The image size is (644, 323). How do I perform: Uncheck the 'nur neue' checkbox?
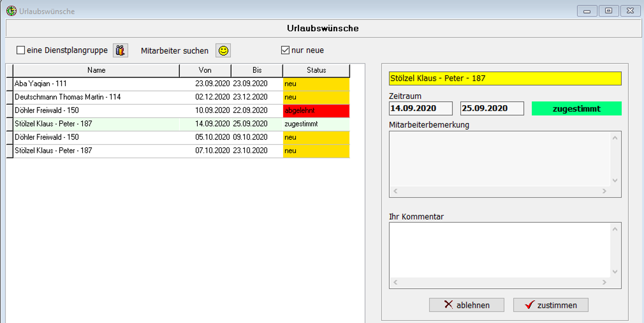pos(285,50)
